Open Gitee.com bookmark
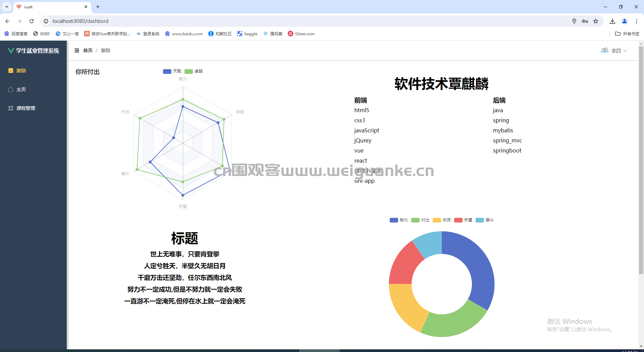 click(301, 34)
